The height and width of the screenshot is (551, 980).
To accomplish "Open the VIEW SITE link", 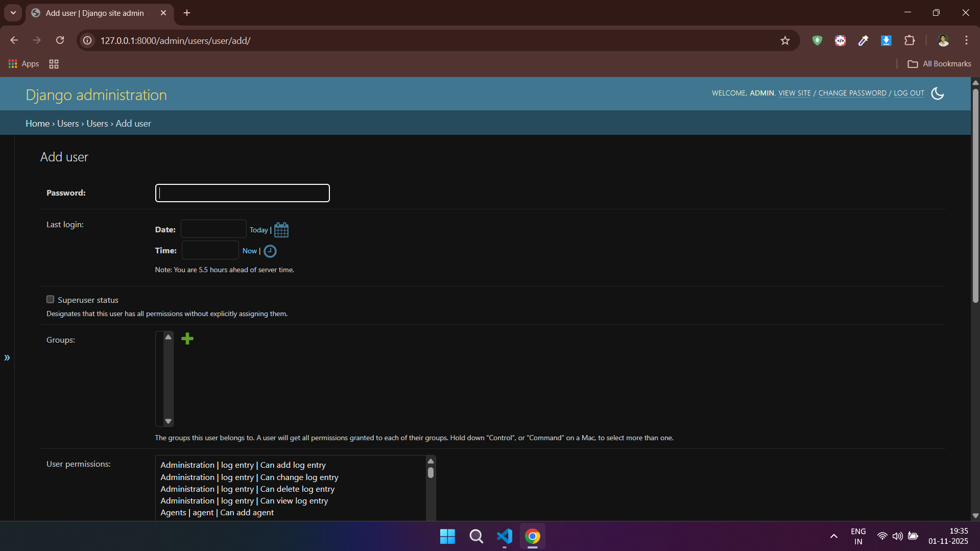I will click(x=795, y=93).
